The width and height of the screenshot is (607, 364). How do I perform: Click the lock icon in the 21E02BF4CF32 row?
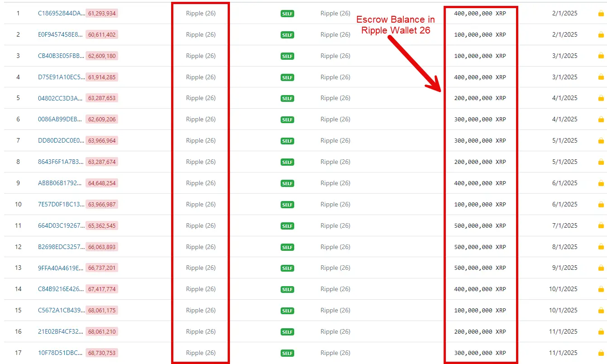click(601, 332)
